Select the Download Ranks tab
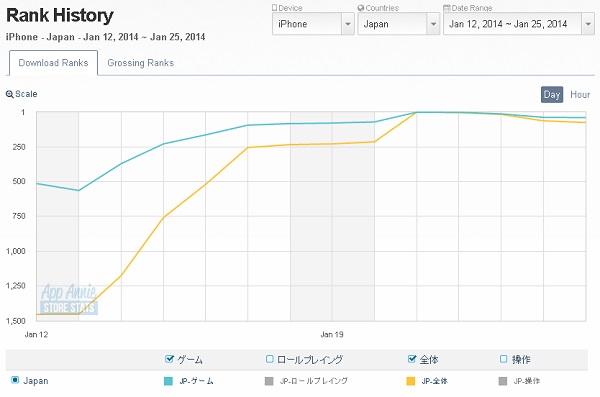600x397 pixels. tap(53, 63)
